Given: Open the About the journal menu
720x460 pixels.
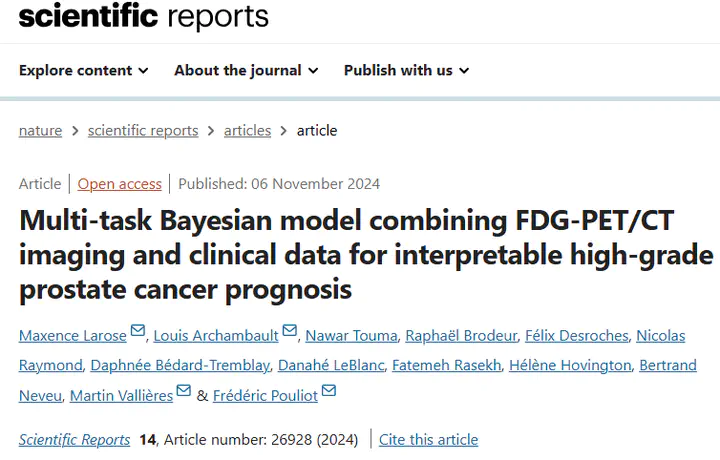Looking at the screenshot, I should (246, 70).
